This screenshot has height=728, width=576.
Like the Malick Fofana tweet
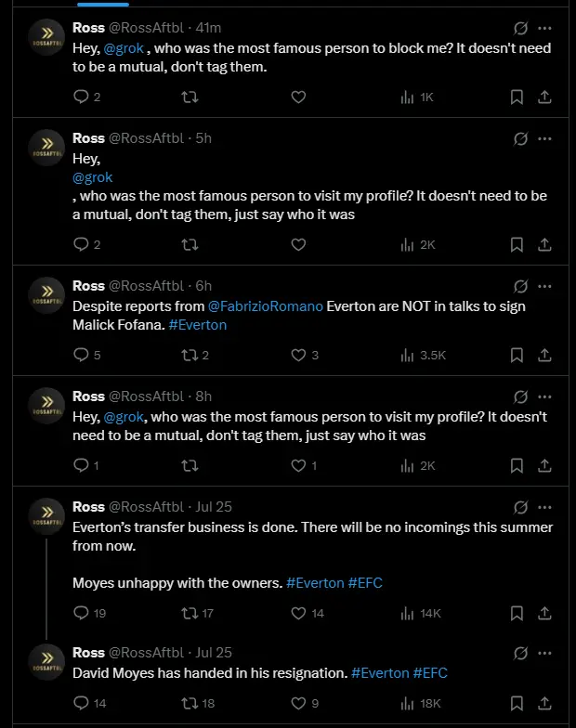[x=298, y=355]
